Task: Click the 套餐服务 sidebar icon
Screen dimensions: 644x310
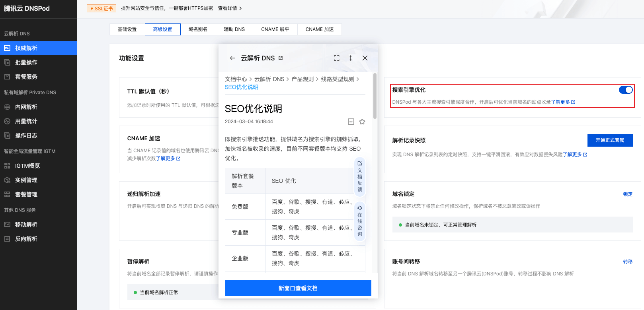Action: coord(7,77)
